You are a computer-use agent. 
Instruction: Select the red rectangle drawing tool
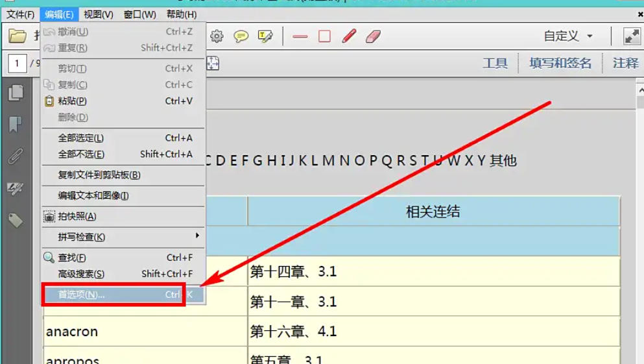(324, 37)
